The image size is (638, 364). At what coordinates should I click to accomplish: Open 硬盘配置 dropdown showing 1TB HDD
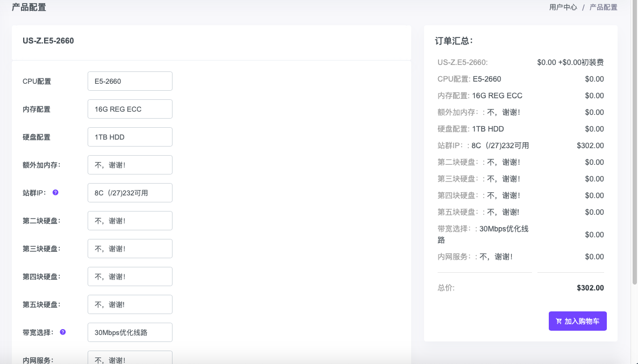(130, 137)
